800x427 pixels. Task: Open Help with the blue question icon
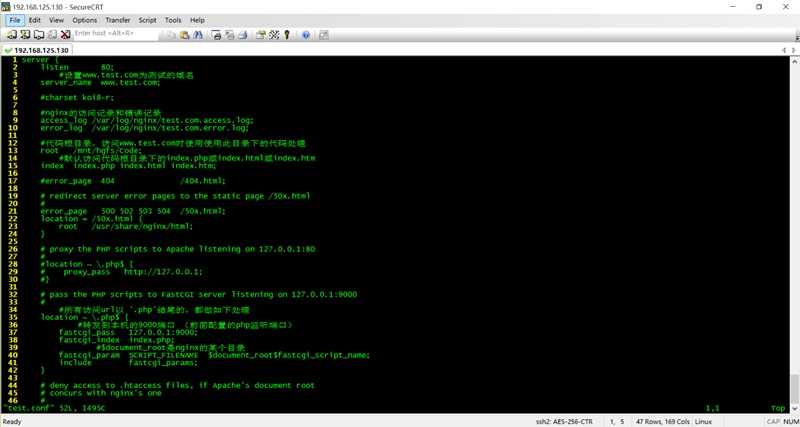306,35
